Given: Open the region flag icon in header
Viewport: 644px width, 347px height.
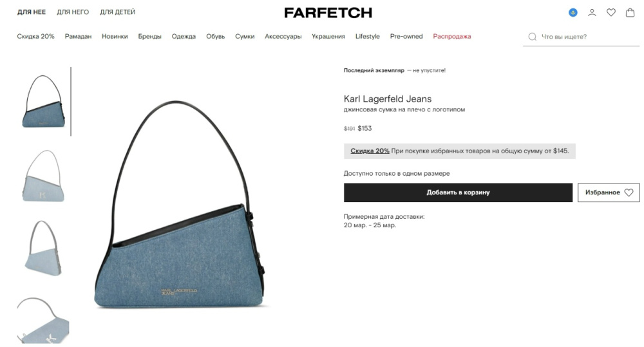Looking at the screenshot, I should pos(573,13).
